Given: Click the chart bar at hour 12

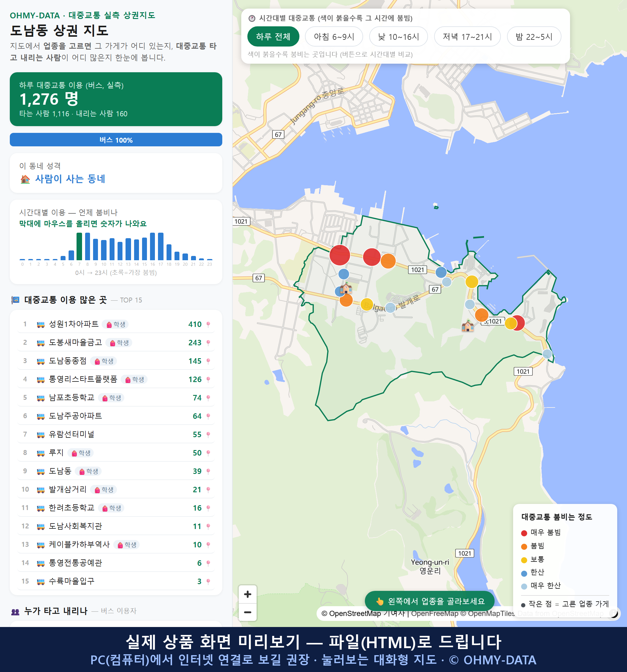Looking at the screenshot, I should click(120, 251).
